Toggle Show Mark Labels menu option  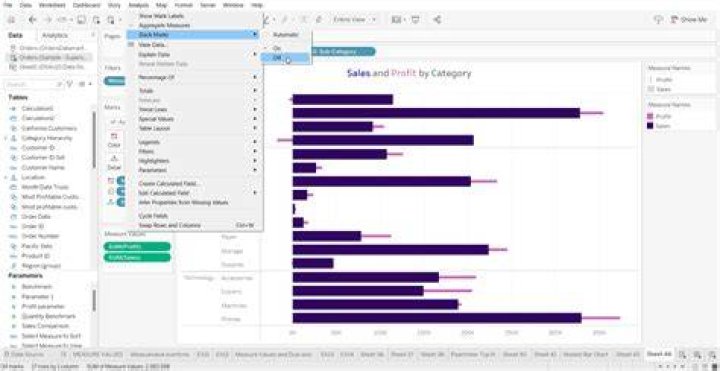[194, 16]
